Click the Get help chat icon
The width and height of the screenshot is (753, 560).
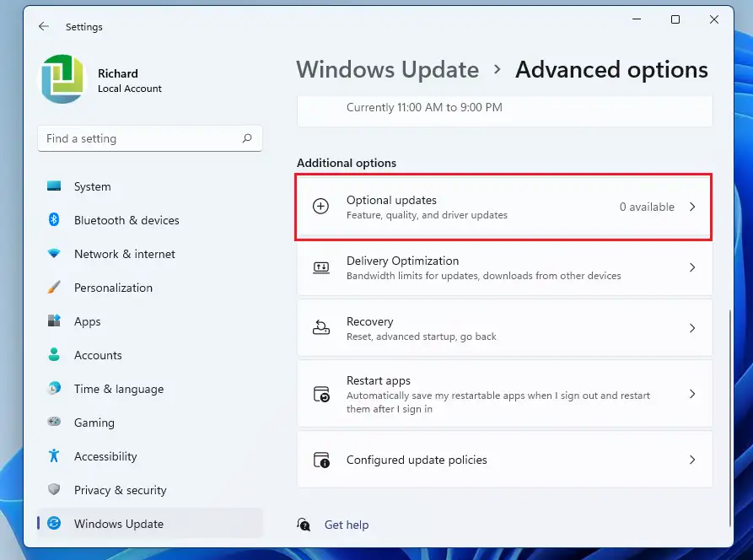pyautogui.click(x=304, y=525)
